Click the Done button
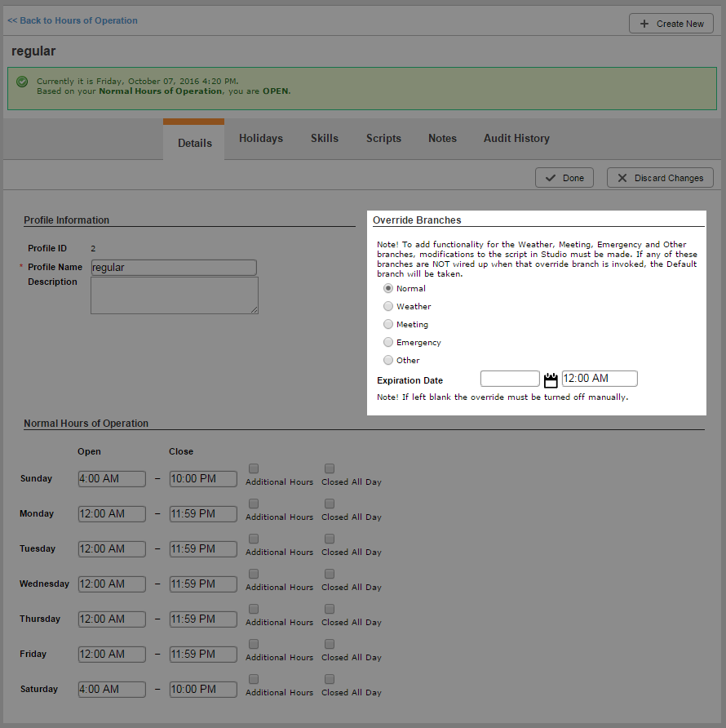726x728 pixels. [x=564, y=178]
